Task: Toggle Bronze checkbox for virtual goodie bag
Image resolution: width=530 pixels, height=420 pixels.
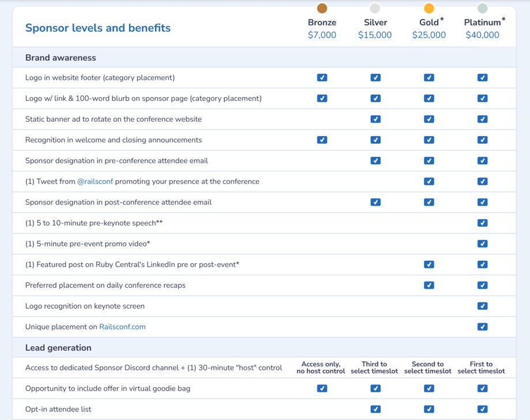Action: pyautogui.click(x=322, y=388)
